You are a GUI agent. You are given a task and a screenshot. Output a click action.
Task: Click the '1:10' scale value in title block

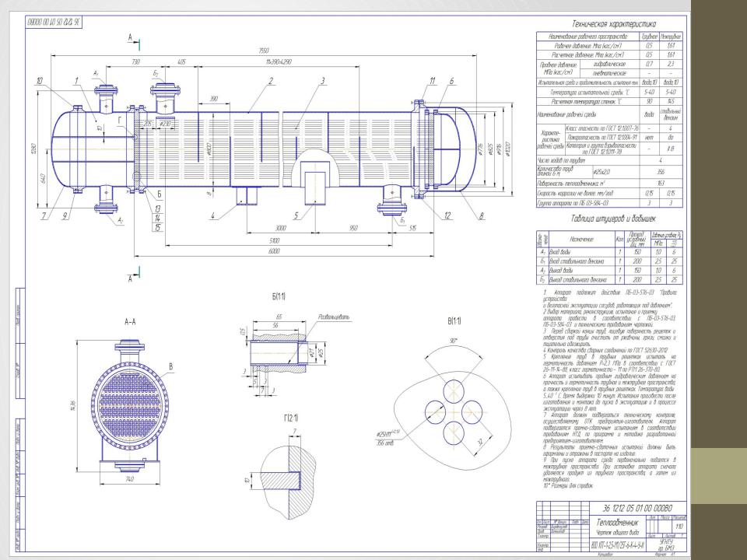coord(679,527)
